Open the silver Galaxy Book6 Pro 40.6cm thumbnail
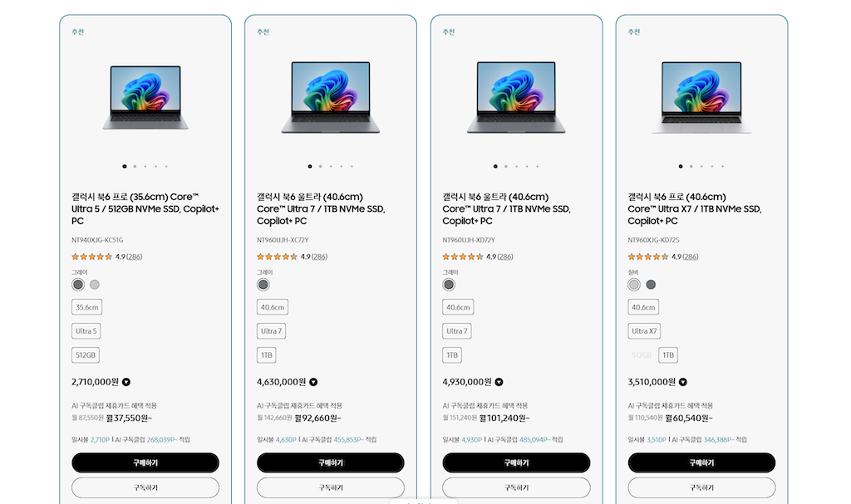The height and width of the screenshot is (504, 851). pyautogui.click(x=701, y=97)
